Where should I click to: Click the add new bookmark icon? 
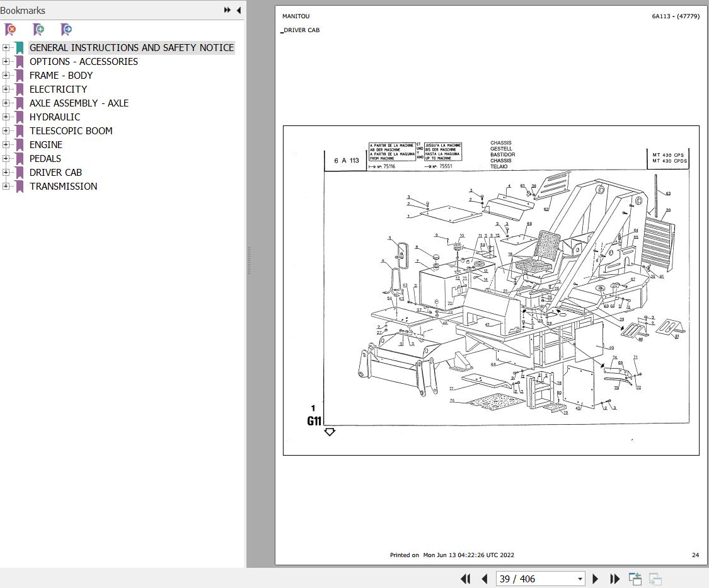tap(38, 30)
